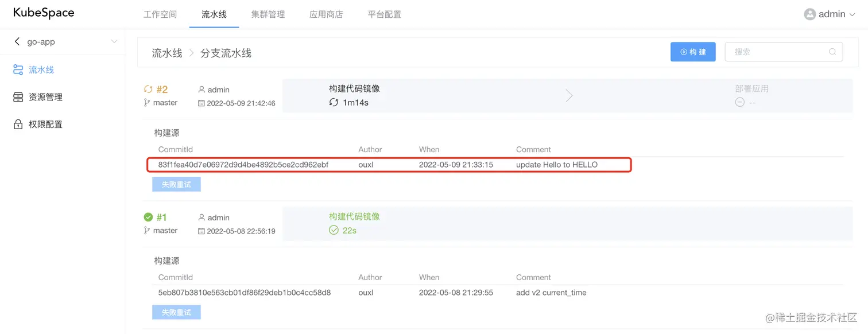Open the 平台配置 tab
The height and width of the screenshot is (334, 868).
(x=385, y=14)
